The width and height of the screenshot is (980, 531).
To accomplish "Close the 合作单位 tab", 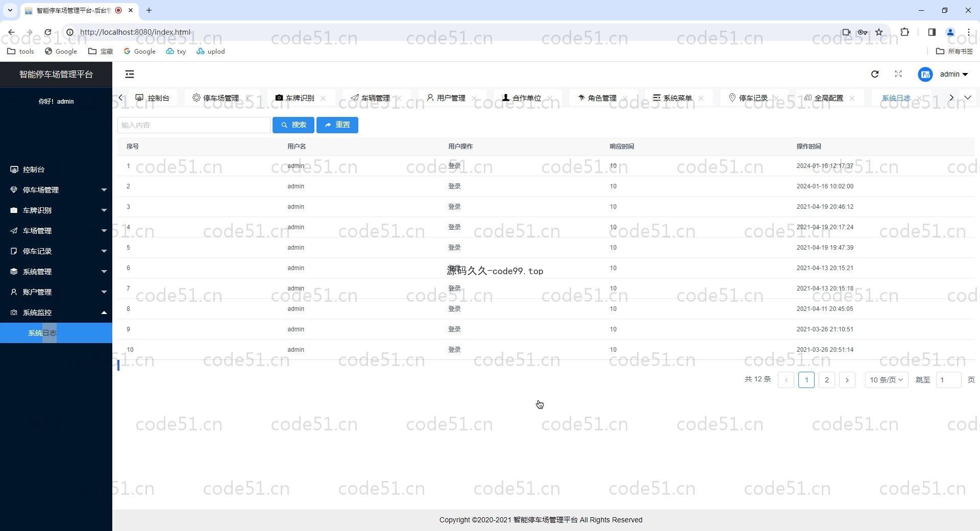I will [x=550, y=98].
